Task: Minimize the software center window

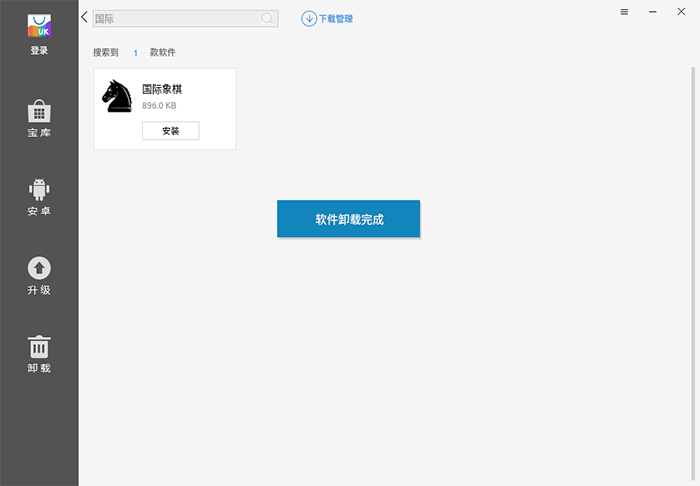Action: (652, 12)
